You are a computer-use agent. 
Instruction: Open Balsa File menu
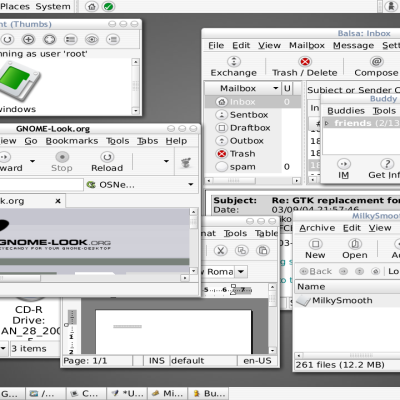pyautogui.click(x=216, y=45)
